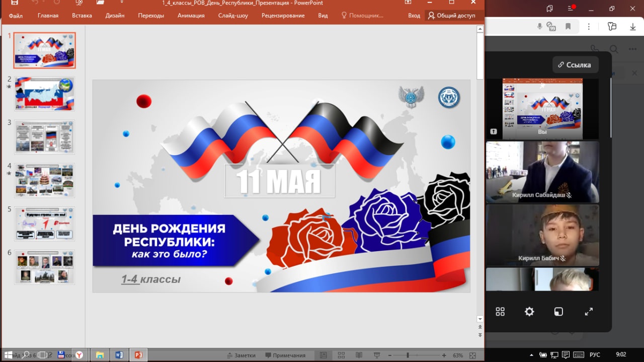Open Yandex Browser from the taskbar

(78, 355)
